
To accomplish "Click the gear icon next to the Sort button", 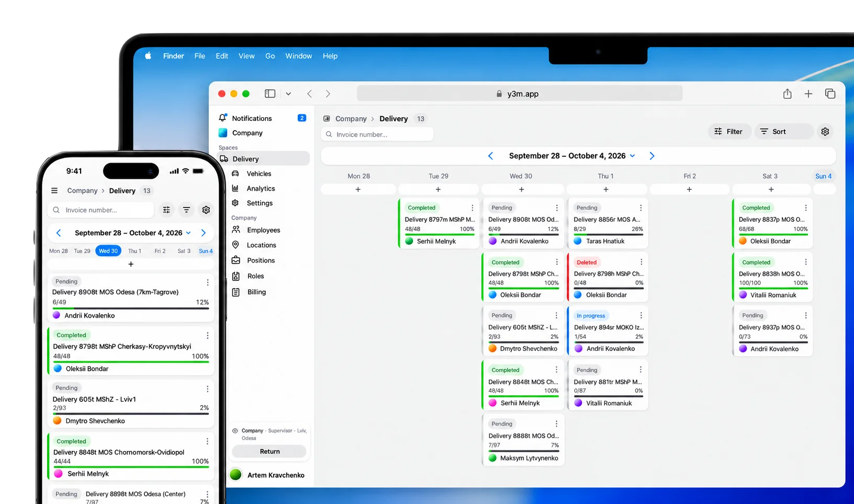I will click(825, 131).
